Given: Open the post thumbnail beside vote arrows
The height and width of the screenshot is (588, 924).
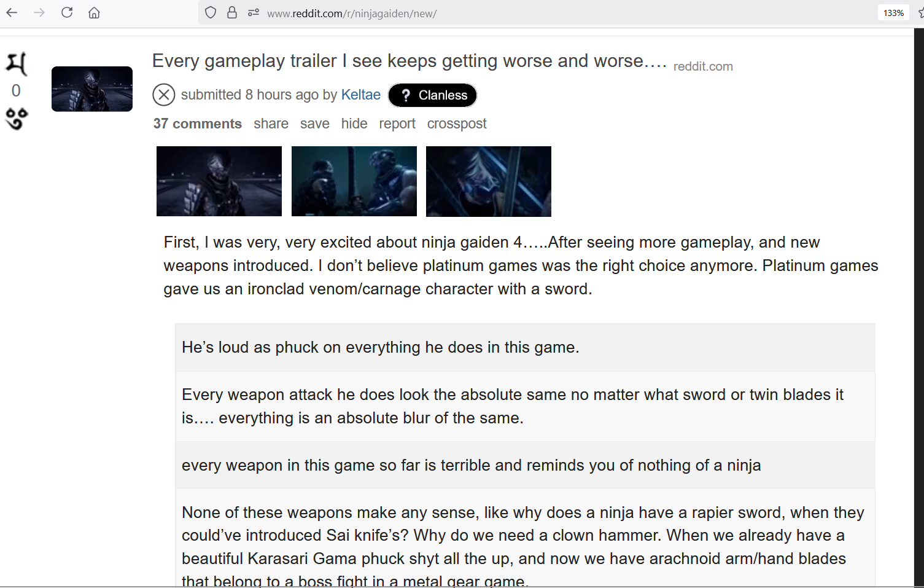Looking at the screenshot, I should click(x=92, y=89).
